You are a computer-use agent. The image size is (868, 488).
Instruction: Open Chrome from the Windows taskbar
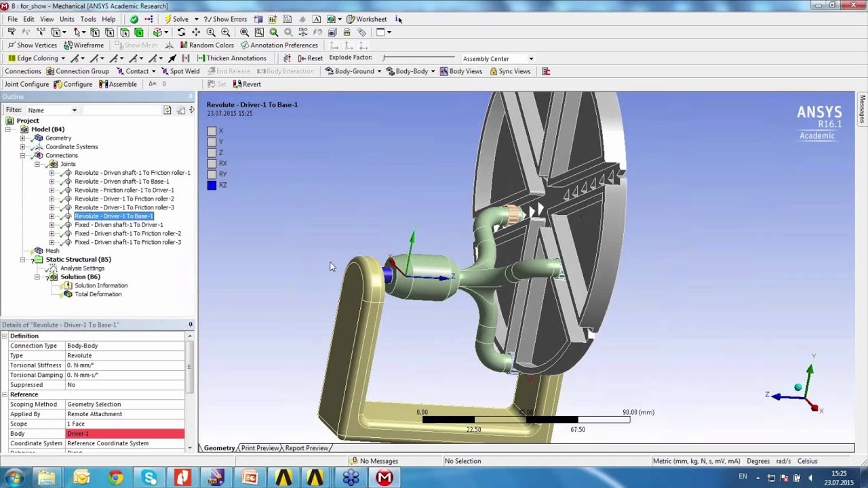pos(115,477)
